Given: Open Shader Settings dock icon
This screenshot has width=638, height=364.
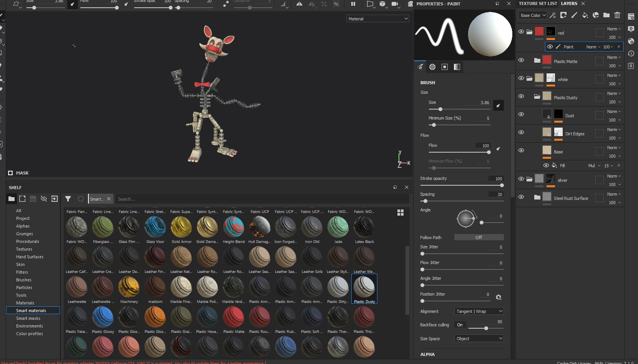Looking at the screenshot, I should pos(631,41).
